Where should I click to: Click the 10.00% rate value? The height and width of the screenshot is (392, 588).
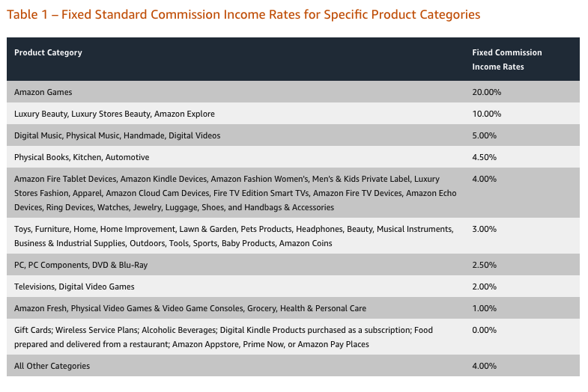pyautogui.click(x=486, y=114)
